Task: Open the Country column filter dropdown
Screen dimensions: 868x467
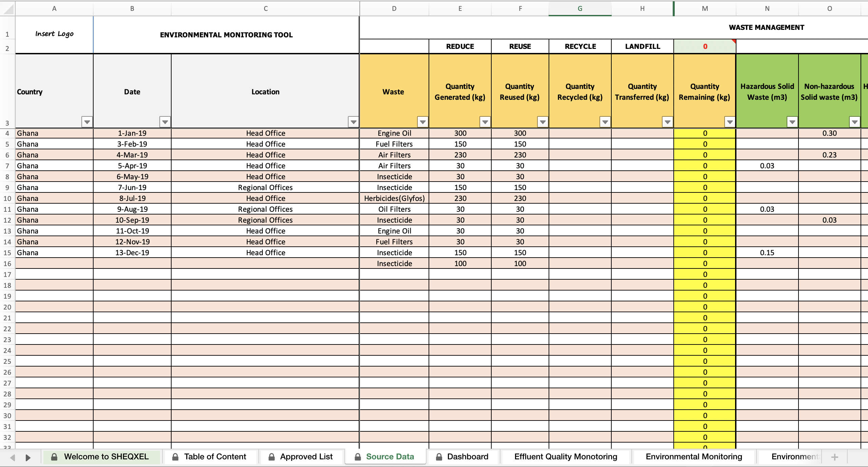Action: click(x=87, y=122)
